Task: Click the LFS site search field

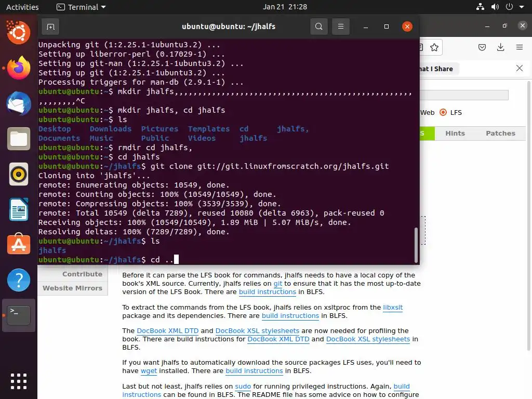Action: pyautogui.click(x=464, y=95)
